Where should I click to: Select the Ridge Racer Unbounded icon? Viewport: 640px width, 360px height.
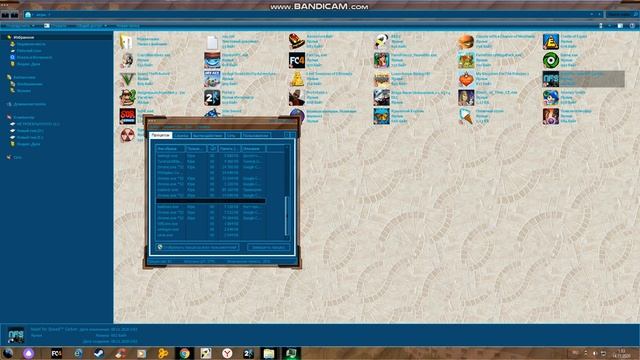[381, 98]
